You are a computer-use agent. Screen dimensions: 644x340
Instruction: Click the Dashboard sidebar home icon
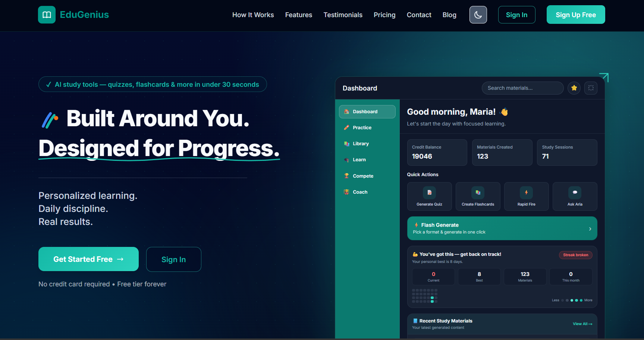pos(346,111)
